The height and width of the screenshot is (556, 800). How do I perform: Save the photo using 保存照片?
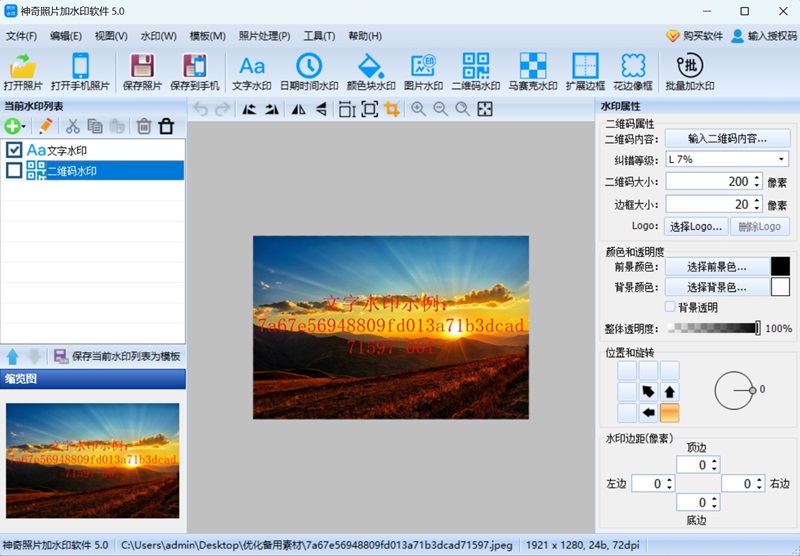tap(142, 72)
